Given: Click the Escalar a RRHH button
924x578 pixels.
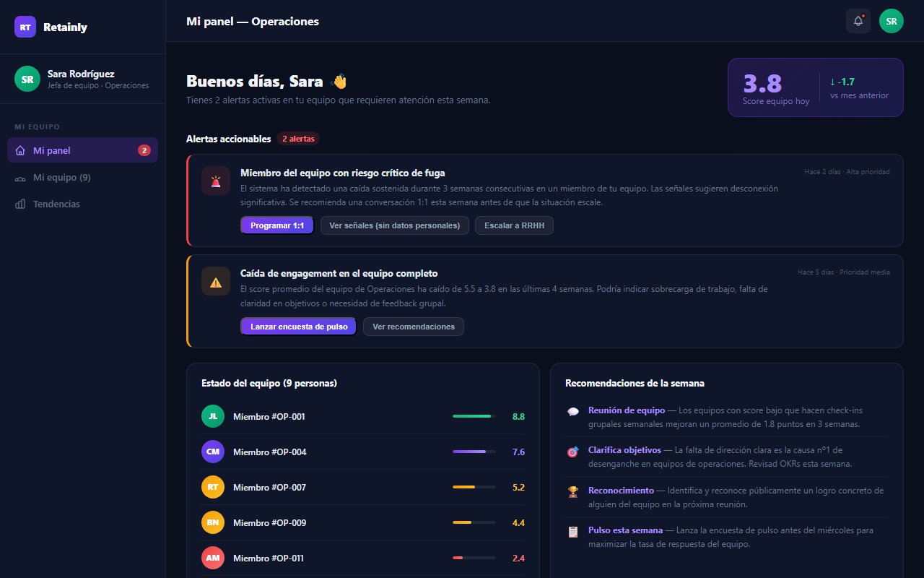Looking at the screenshot, I should [514, 225].
